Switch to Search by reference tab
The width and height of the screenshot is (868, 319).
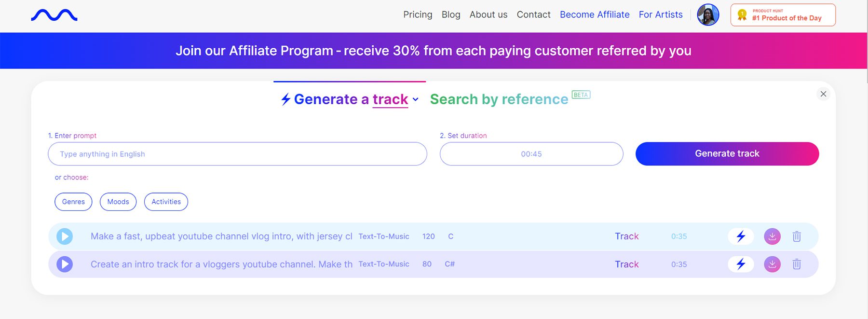[x=499, y=99]
